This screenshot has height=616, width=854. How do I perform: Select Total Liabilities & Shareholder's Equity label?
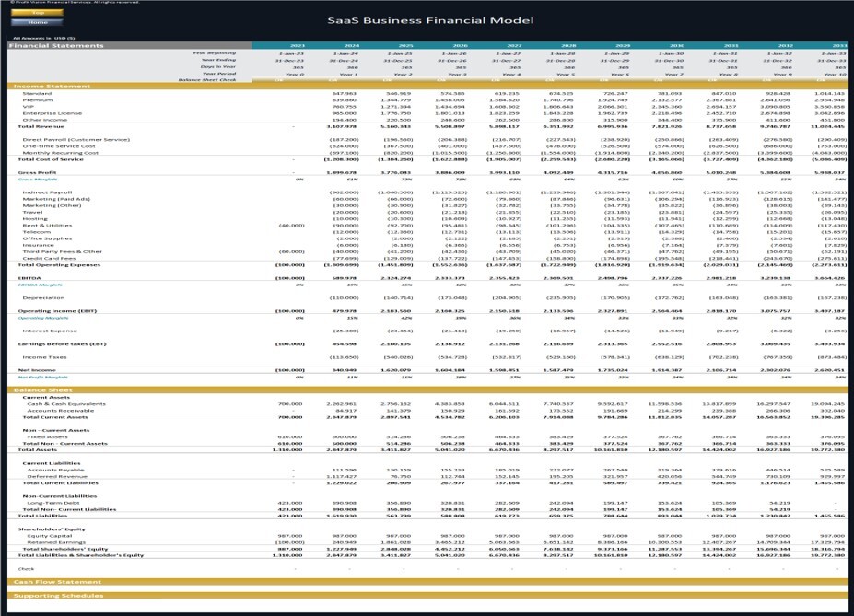[80, 555]
